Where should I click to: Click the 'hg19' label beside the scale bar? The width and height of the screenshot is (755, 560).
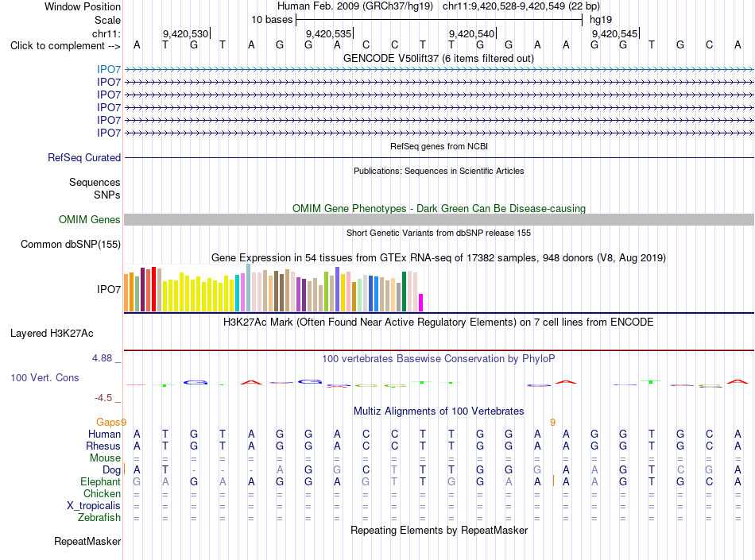click(601, 20)
